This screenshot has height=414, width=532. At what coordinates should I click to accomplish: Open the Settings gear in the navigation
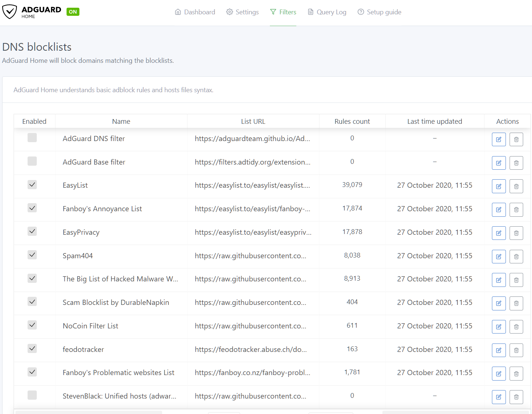click(242, 12)
